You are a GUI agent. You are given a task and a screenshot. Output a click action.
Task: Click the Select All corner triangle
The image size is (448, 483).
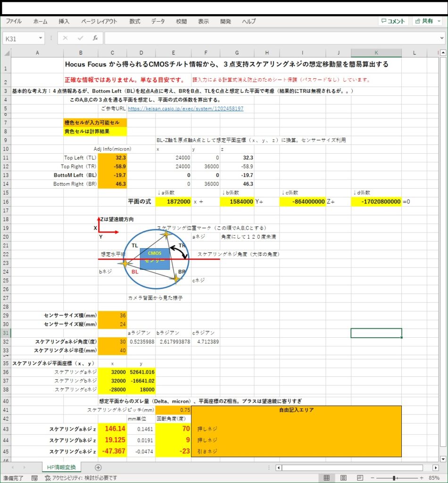point(6,53)
